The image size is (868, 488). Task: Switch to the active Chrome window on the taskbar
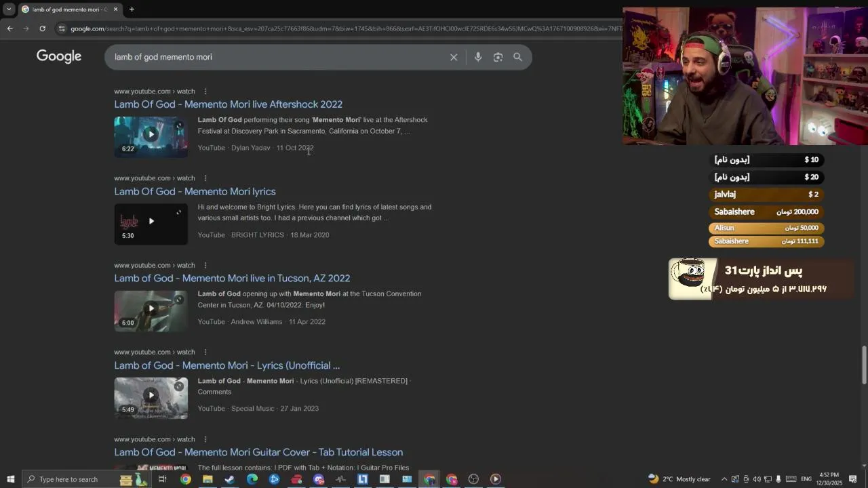[429, 479]
